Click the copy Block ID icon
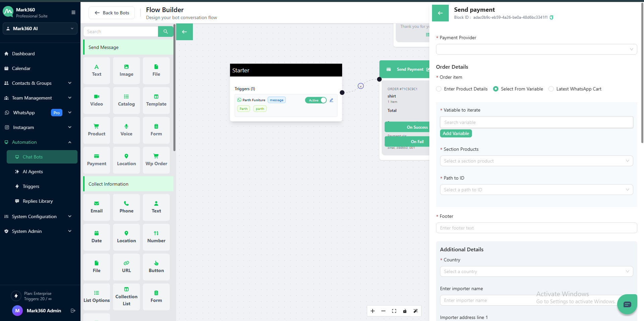This screenshot has height=321, width=644. pos(551,17)
